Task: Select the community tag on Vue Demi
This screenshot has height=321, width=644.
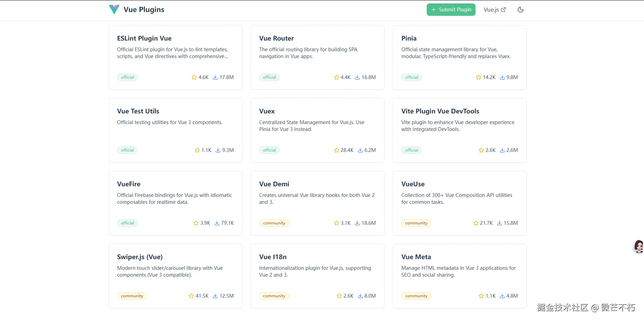Action: coord(274,223)
